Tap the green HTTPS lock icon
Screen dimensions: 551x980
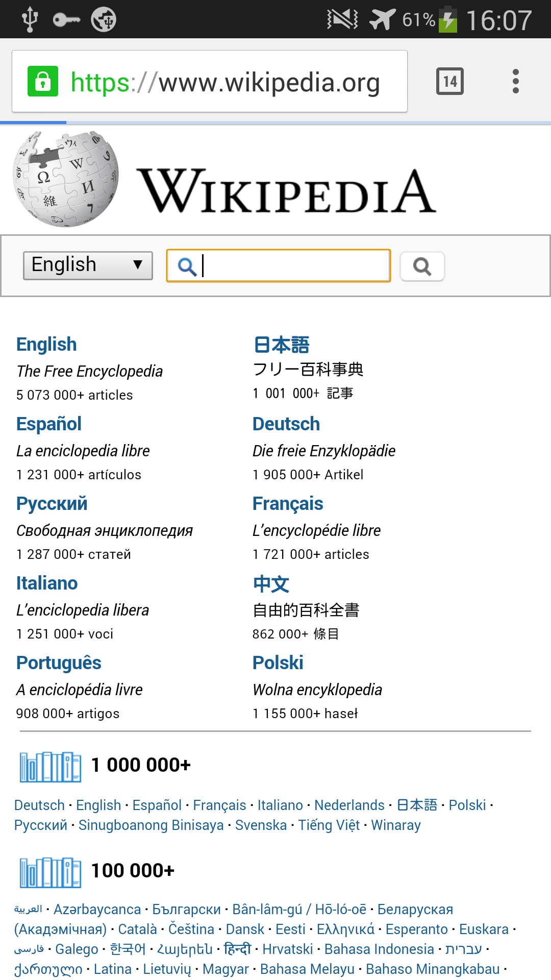click(x=43, y=81)
